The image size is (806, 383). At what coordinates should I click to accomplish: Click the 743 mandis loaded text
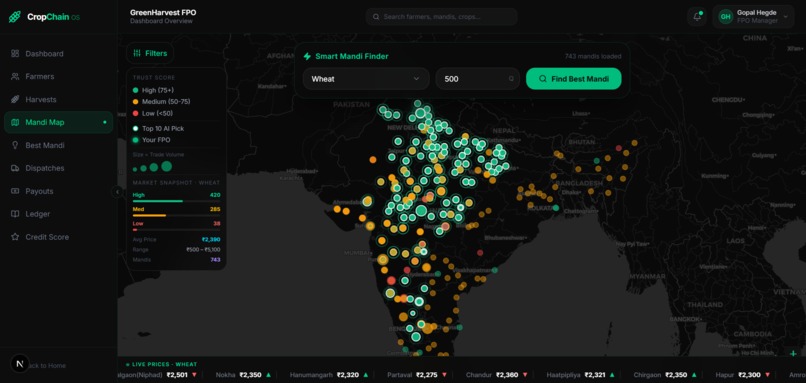(593, 57)
